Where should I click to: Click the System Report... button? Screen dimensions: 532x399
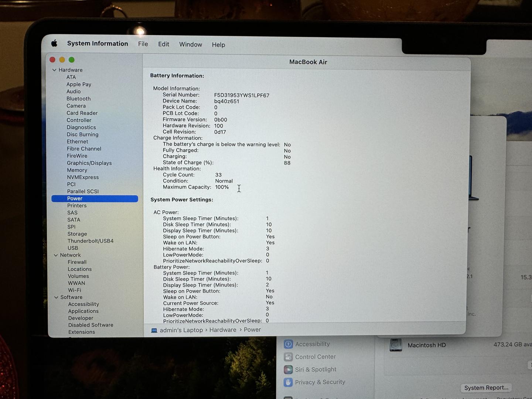(486, 388)
